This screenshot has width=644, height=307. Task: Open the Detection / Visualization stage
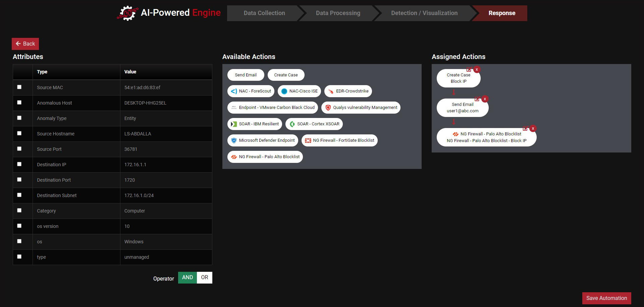(424, 13)
